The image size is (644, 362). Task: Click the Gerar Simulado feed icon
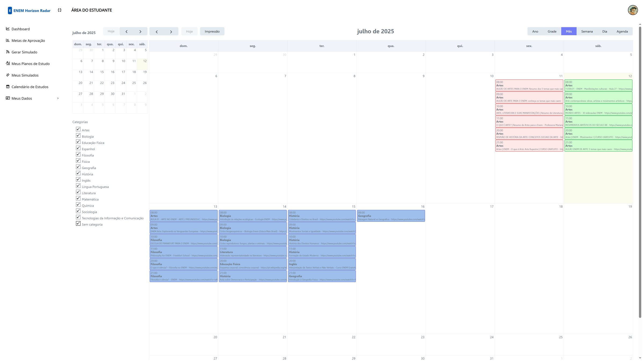8,52
